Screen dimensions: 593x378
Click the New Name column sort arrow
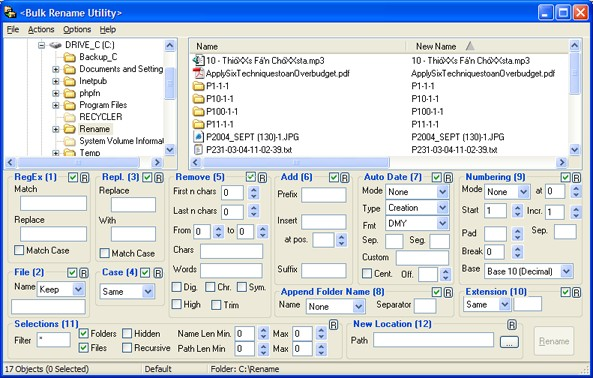[470, 46]
